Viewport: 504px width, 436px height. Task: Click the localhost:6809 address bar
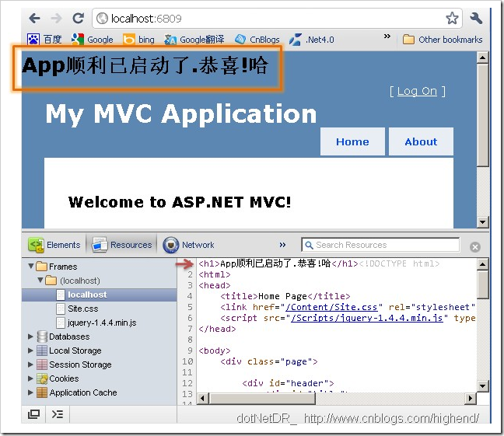tap(276, 19)
